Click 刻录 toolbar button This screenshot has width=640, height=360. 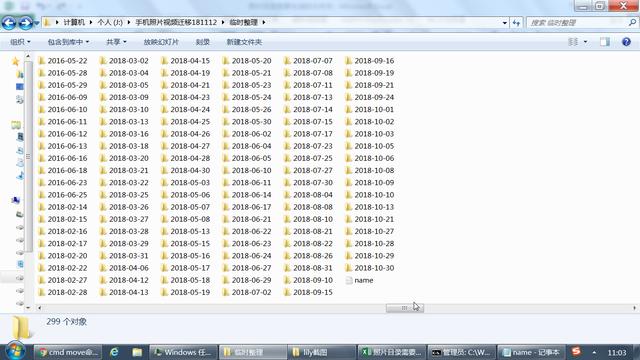tap(203, 42)
